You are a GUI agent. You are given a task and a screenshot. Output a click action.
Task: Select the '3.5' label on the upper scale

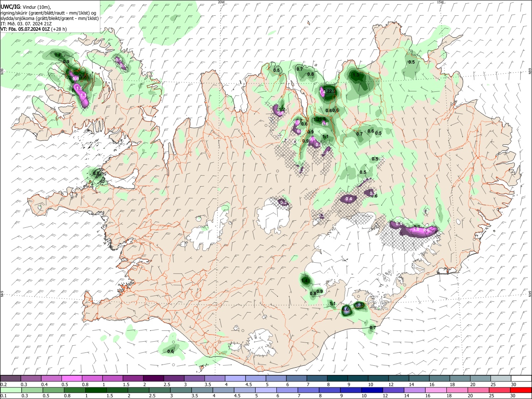point(208,384)
